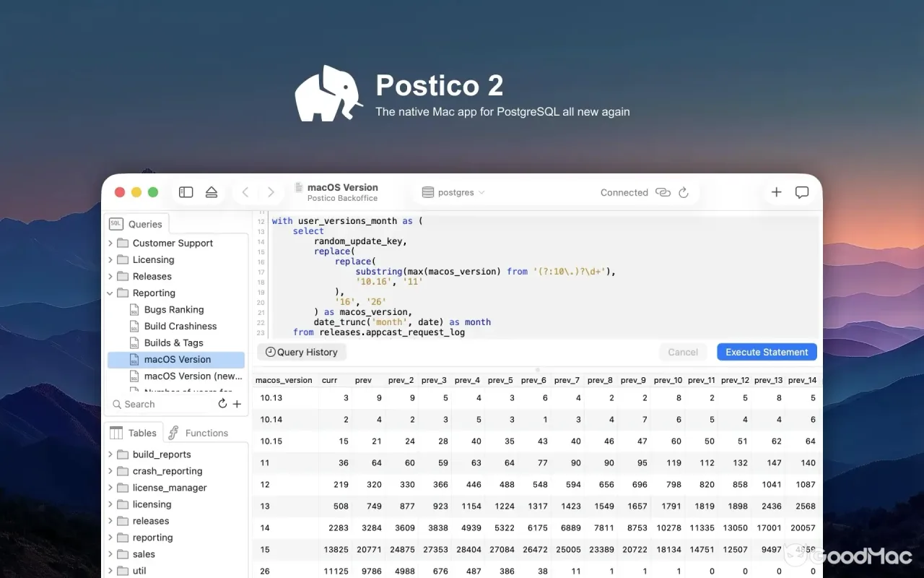Click the Postico Backoffice subtitle

[342, 198]
